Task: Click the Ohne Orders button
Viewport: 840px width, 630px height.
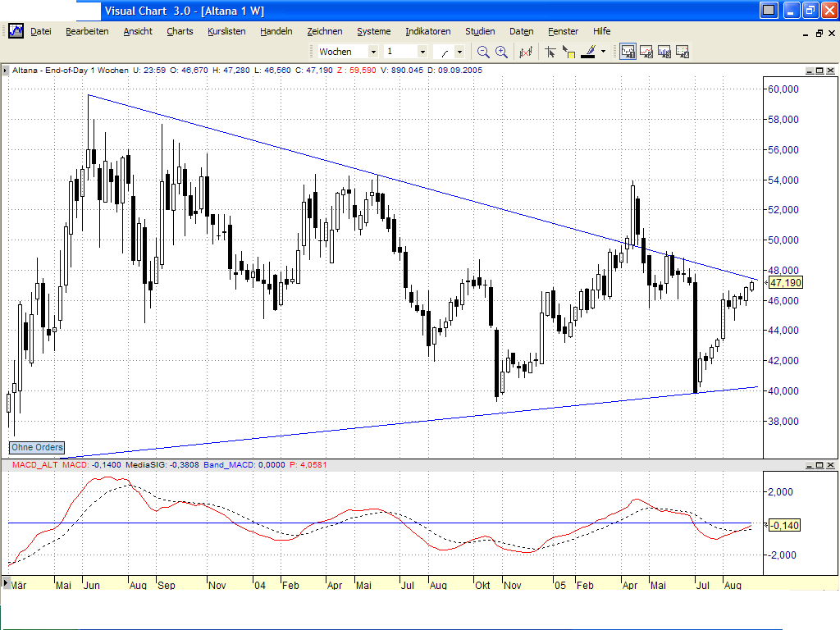Action: coord(36,447)
